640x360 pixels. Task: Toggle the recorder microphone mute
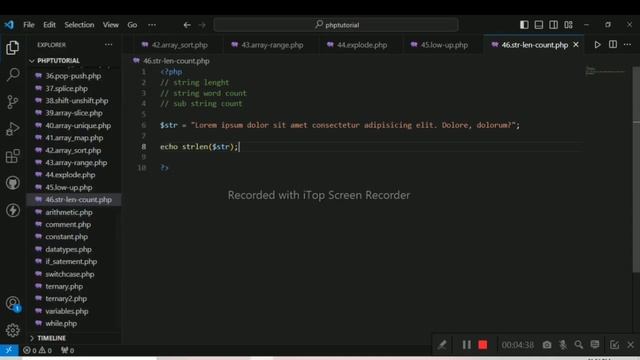pos(563,345)
